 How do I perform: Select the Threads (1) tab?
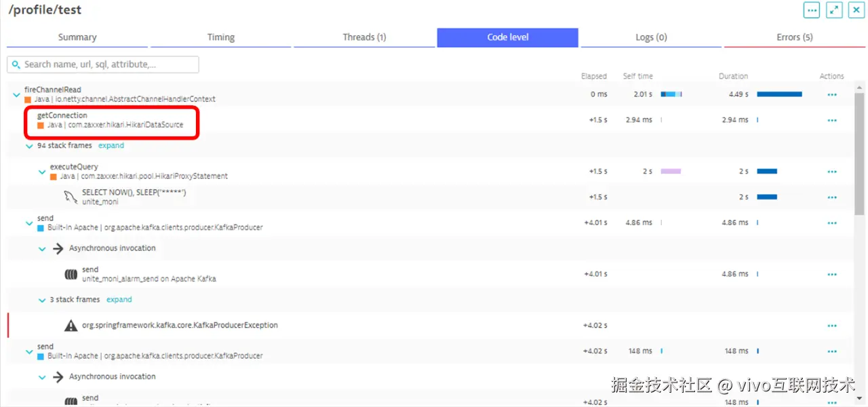364,37
